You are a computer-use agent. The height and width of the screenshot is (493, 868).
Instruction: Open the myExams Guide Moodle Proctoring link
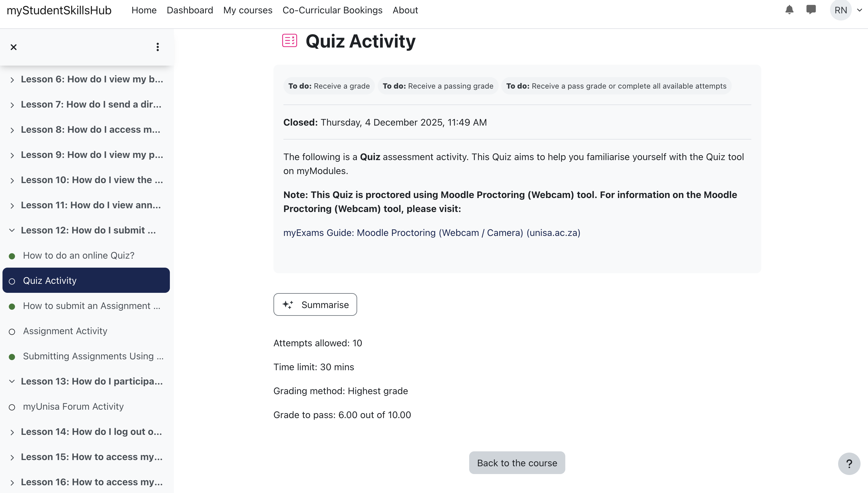(431, 233)
